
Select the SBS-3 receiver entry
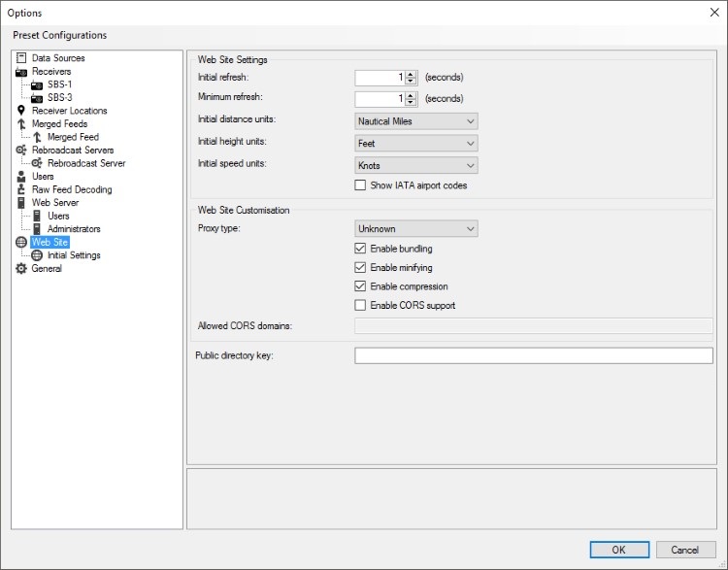click(x=60, y=97)
